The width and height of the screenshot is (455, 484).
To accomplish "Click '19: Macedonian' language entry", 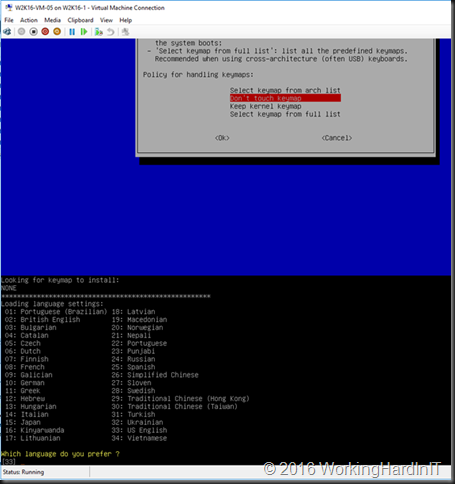I will point(139,320).
